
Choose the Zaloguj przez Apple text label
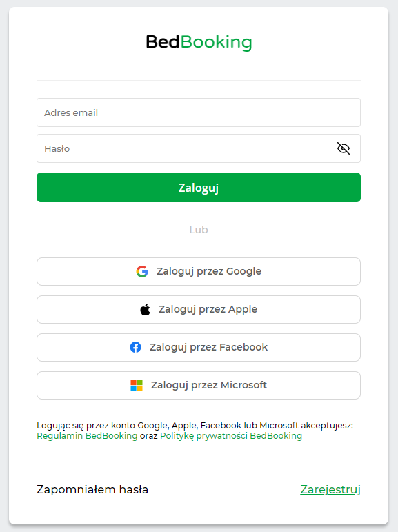tap(208, 309)
